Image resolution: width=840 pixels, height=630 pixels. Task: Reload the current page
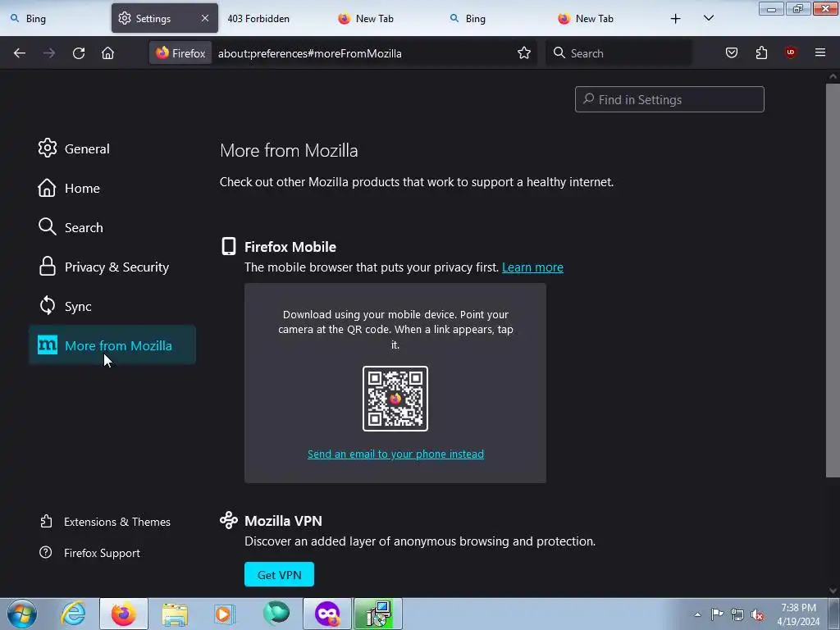[x=79, y=53]
